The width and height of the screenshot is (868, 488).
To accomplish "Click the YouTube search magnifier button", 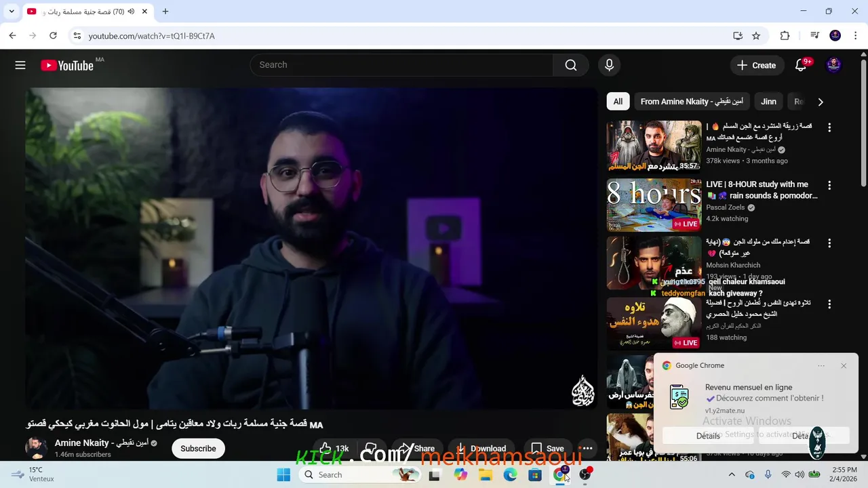I will point(571,65).
